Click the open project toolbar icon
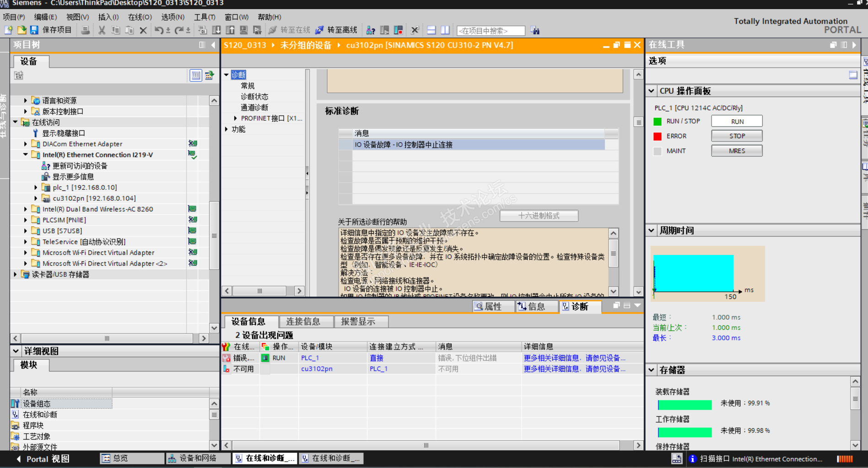This screenshot has height=468, width=868. 22,30
